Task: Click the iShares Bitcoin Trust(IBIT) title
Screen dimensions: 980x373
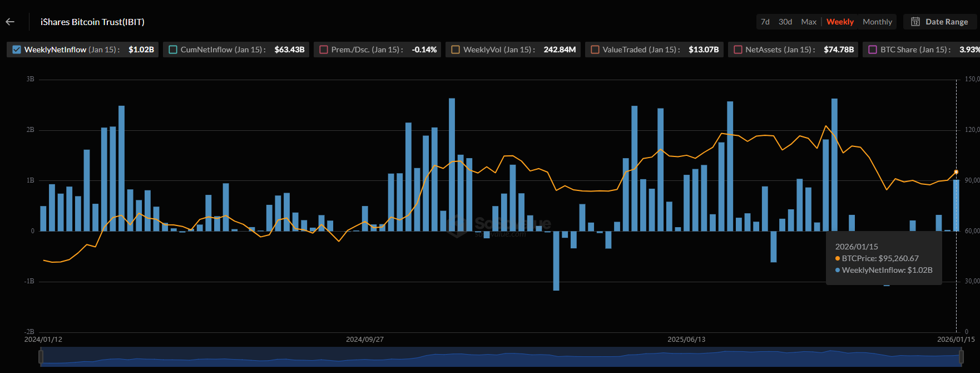Action: click(x=92, y=22)
